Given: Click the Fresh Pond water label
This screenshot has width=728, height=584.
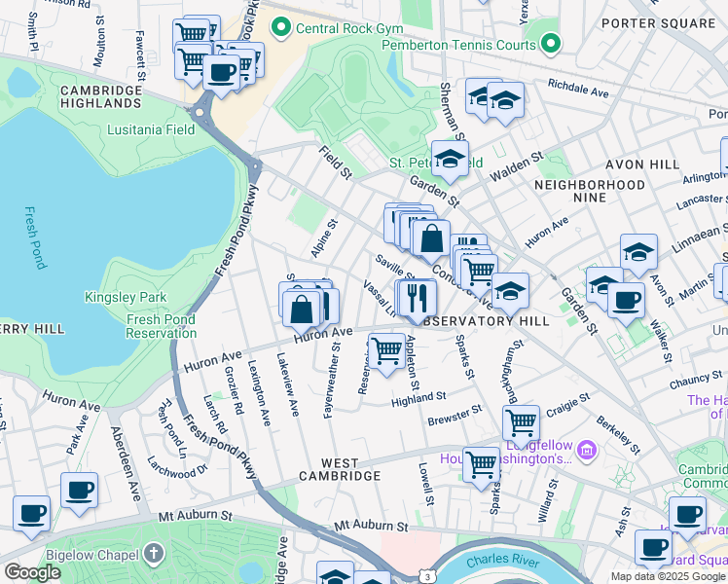Looking at the screenshot, I should (36, 238).
